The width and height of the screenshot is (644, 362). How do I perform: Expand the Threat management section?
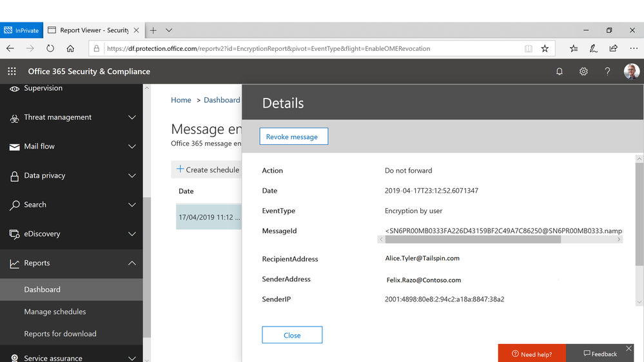coord(72,117)
